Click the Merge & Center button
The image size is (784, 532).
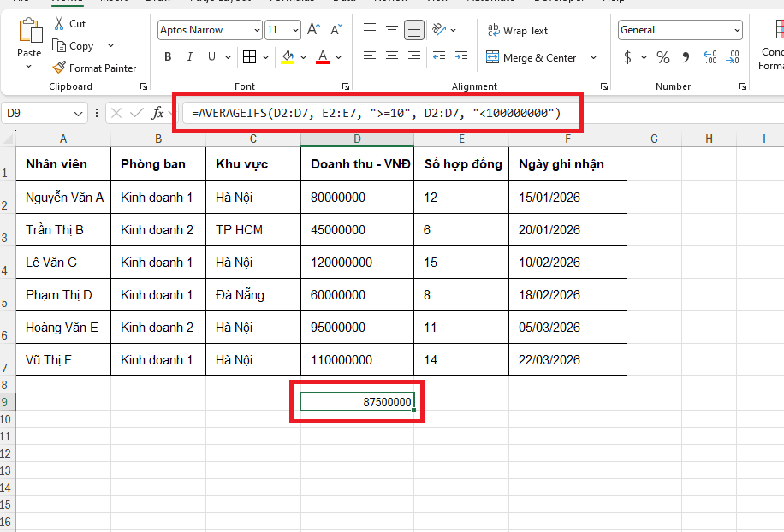click(531, 57)
